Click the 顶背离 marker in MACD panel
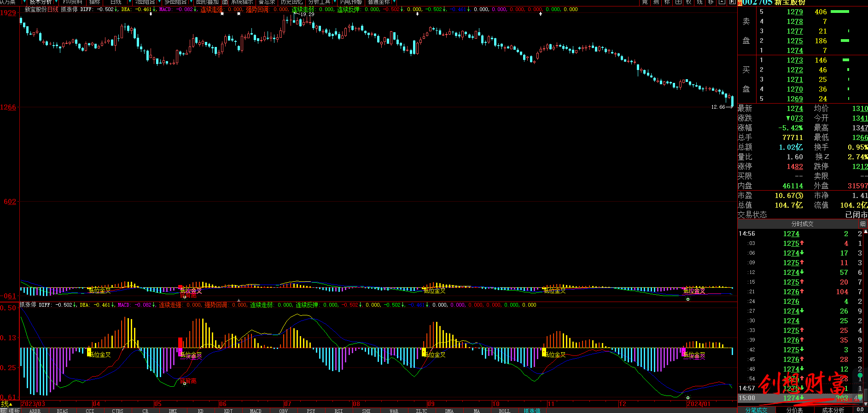 tap(188, 381)
